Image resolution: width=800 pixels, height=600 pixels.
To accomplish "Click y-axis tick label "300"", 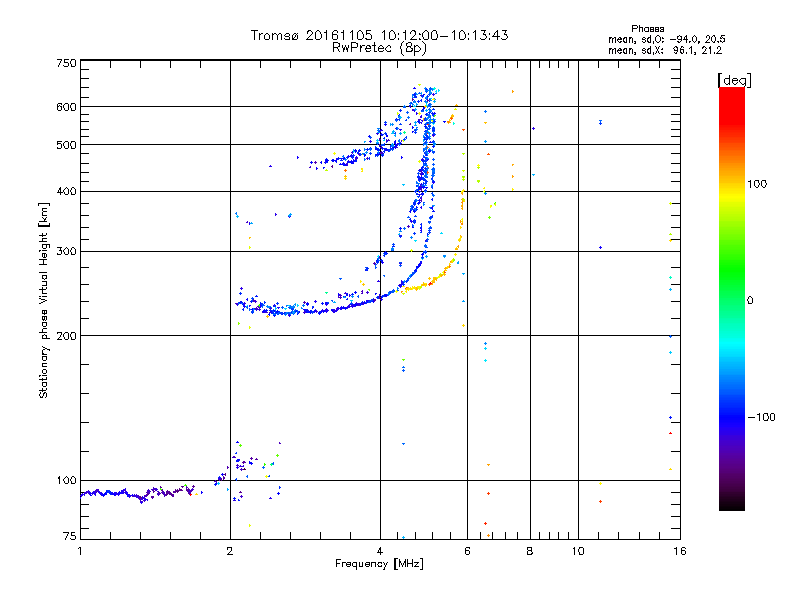I will [66, 251].
